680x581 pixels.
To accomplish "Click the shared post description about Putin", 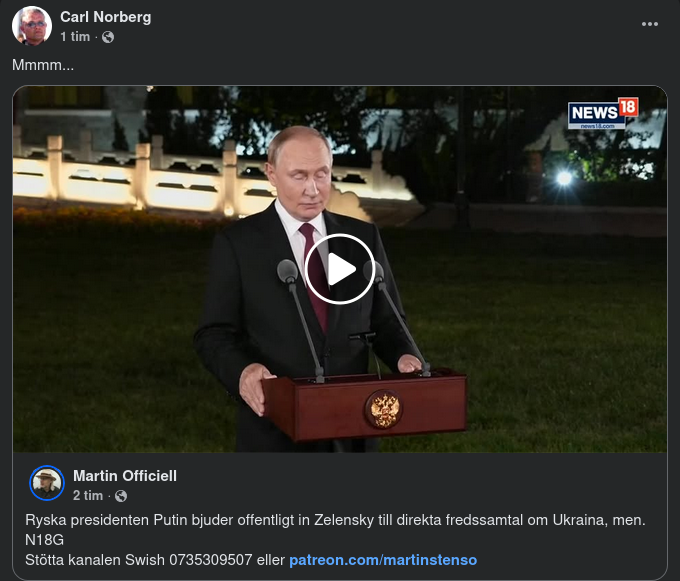I will tap(335, 520).
